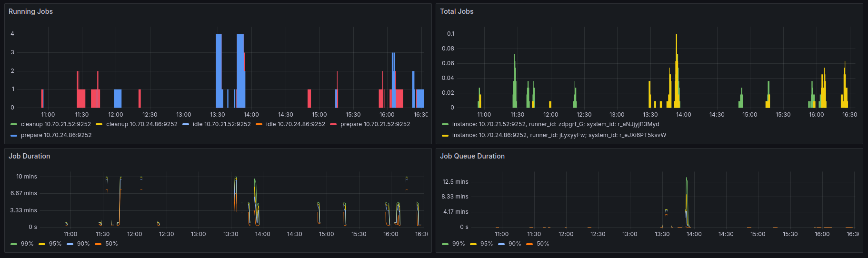The image size is (868, 258).
Task: Click green 99% swatch in Job Duration legend
Action: click(x=14, y=244)
